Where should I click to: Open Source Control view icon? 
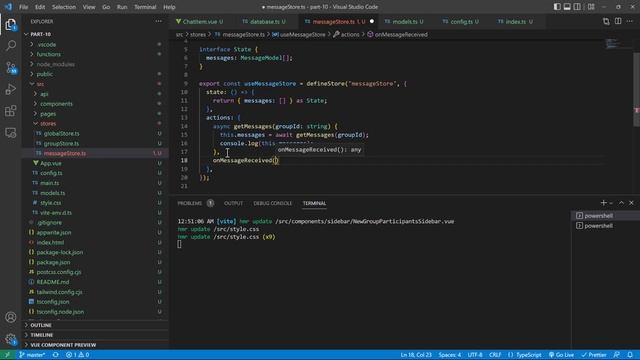(11, 67)
